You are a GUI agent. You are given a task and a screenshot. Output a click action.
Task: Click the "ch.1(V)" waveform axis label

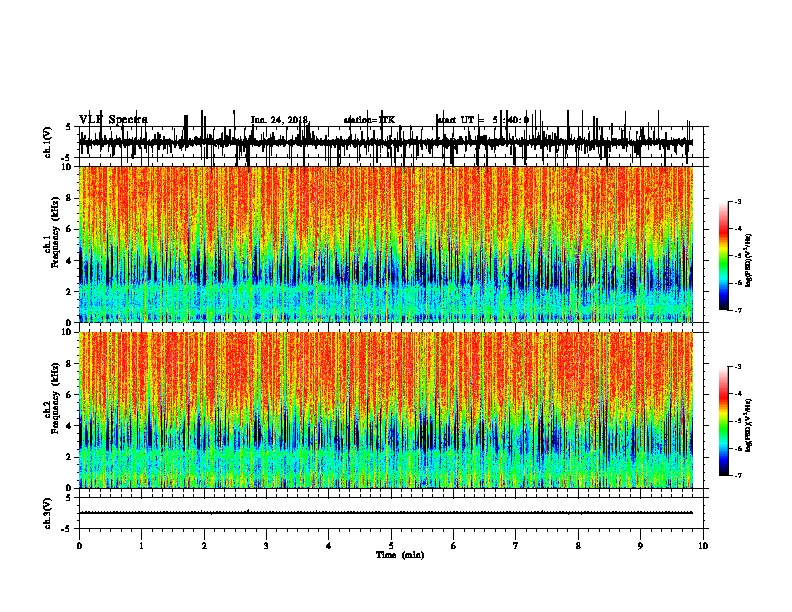coord(48,141)
